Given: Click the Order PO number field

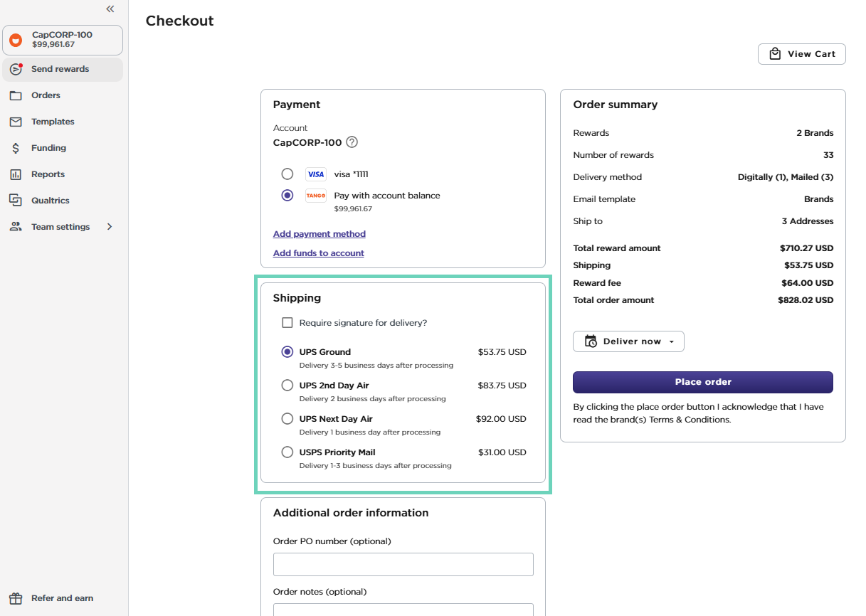Looking at the screenshot, I should [x=403, y=564].
